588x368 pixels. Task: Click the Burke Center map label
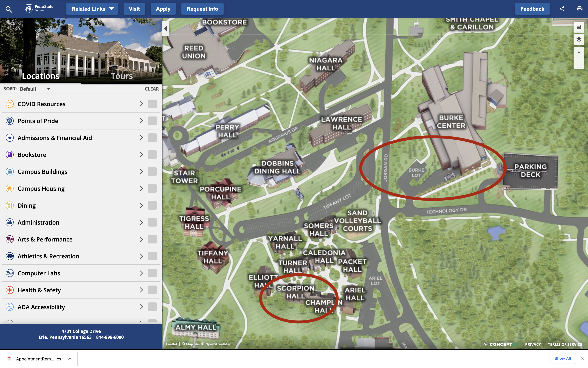[x=451, y=122]
